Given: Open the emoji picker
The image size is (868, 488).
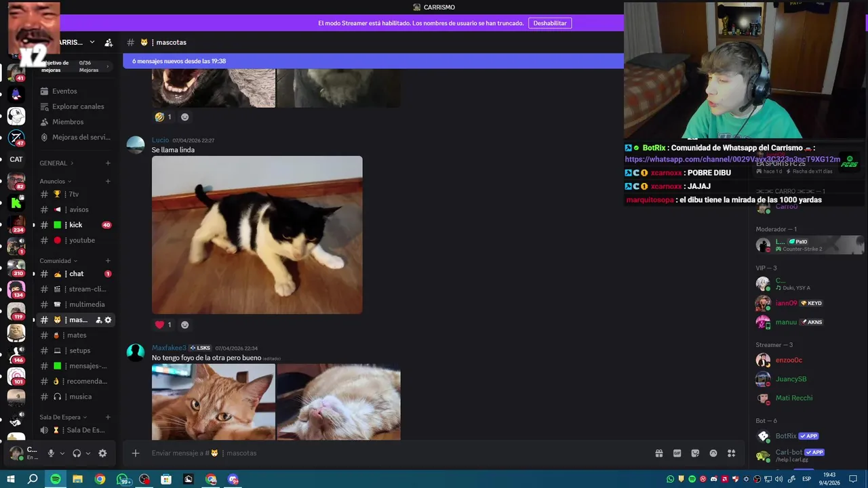Looking at the screenshot, I should pyautogui.click(x=713, y=453).
